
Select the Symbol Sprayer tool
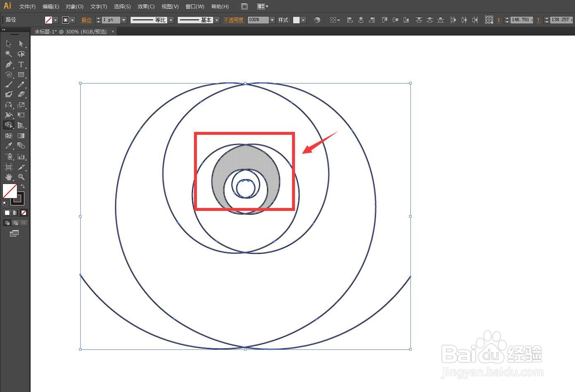coord(9,157)
